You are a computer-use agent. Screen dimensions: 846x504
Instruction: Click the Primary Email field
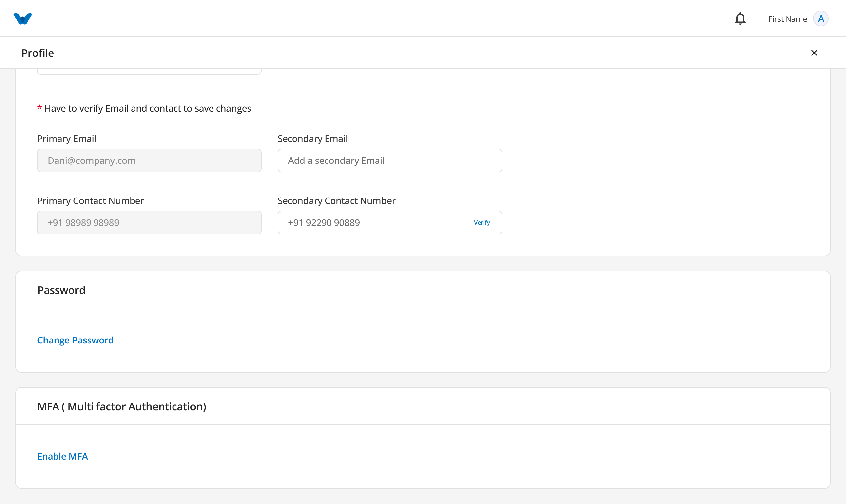tap(149, 161)
